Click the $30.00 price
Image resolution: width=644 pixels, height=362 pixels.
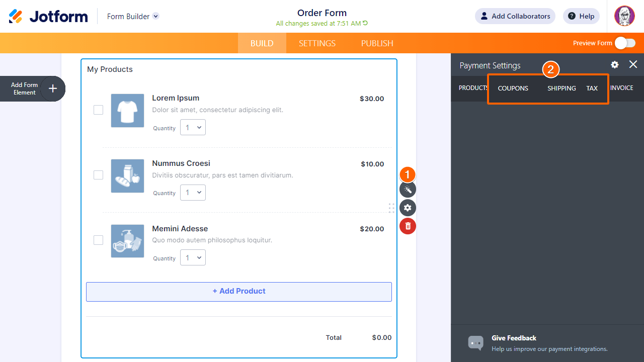tap(372, 99)
